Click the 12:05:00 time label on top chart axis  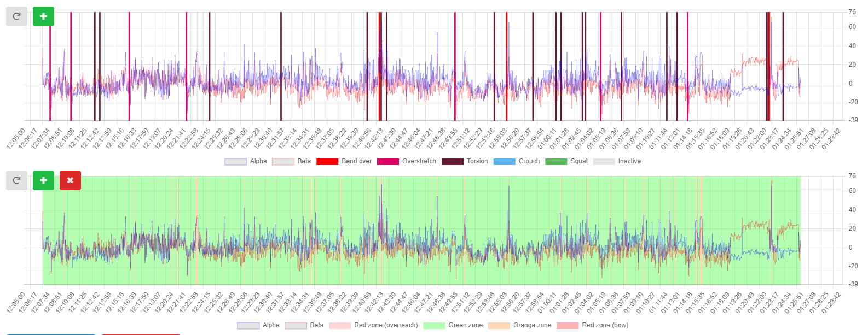click(16, 138)
